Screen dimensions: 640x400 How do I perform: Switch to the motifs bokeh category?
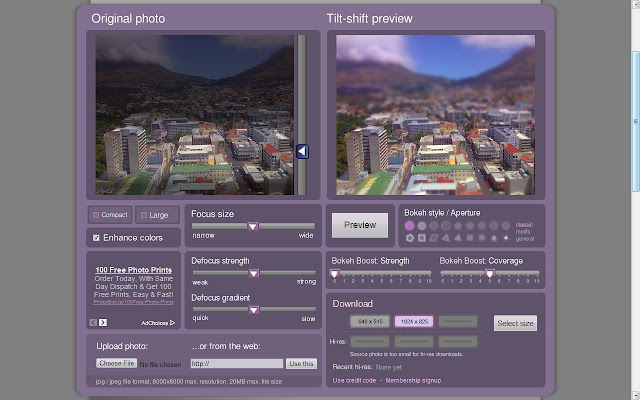523,232
